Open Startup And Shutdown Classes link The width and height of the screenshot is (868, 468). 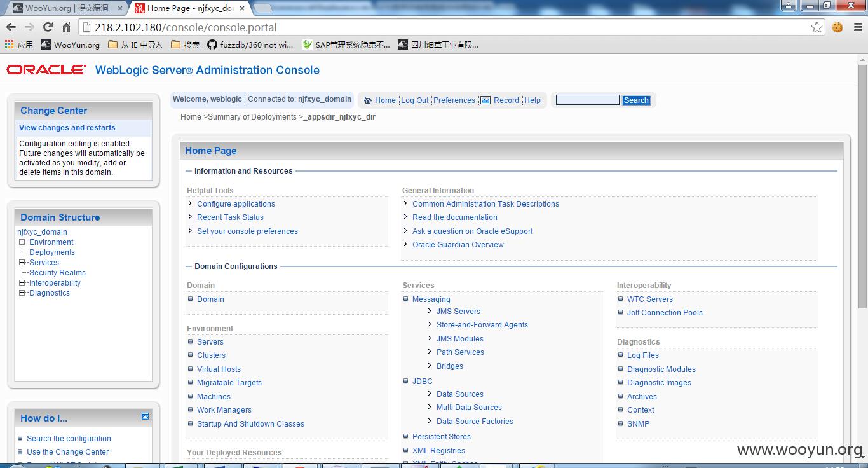click(x=250, y=424)
